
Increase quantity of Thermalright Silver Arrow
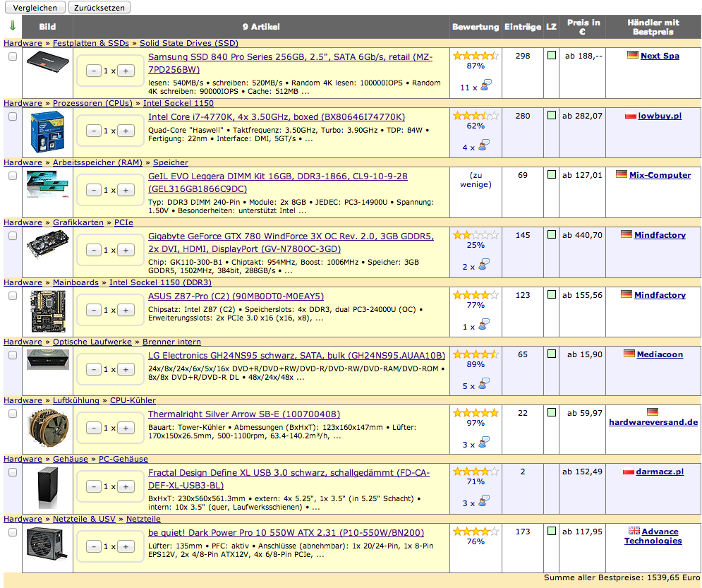pyautogui.click(x=126, y=428)
